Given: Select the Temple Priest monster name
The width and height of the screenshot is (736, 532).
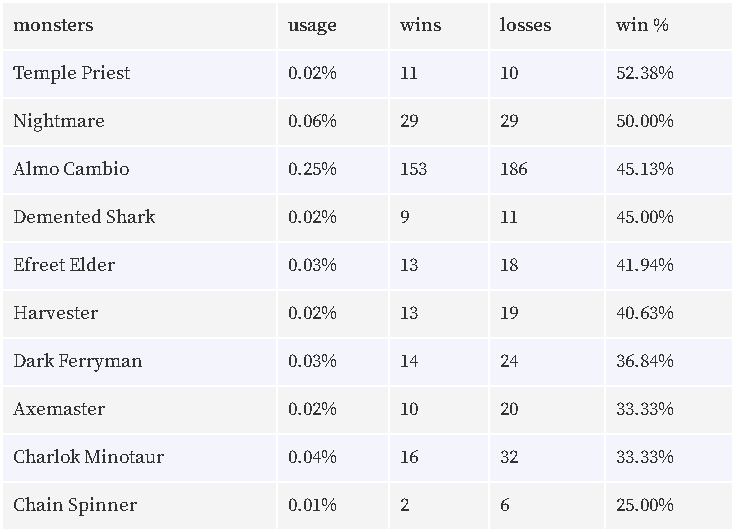Looking at the screenshot, I should point(71,73).
